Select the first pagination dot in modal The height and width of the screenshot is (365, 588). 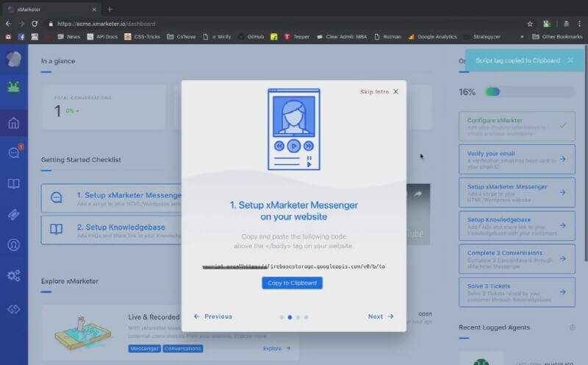tap(282, 317)
